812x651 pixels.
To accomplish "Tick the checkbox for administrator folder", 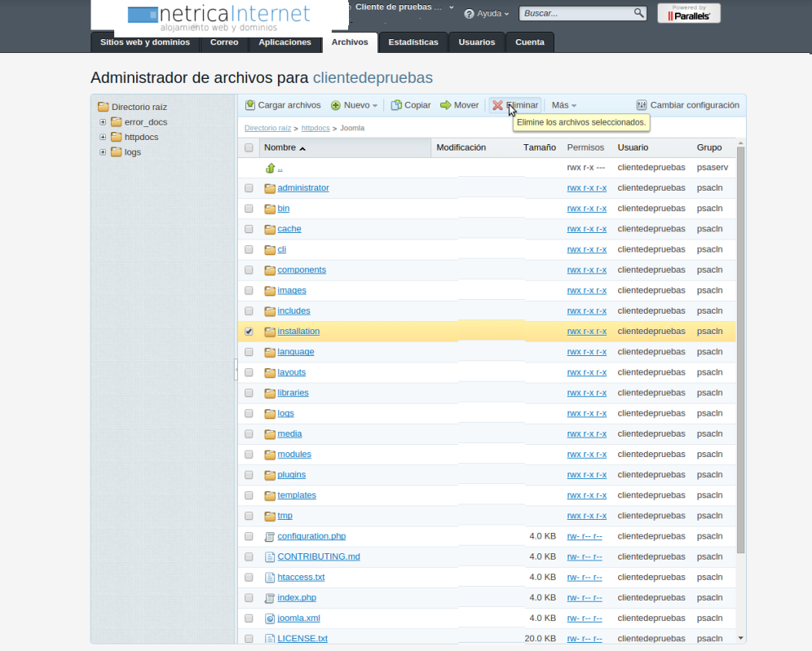I will click(249, 188).
